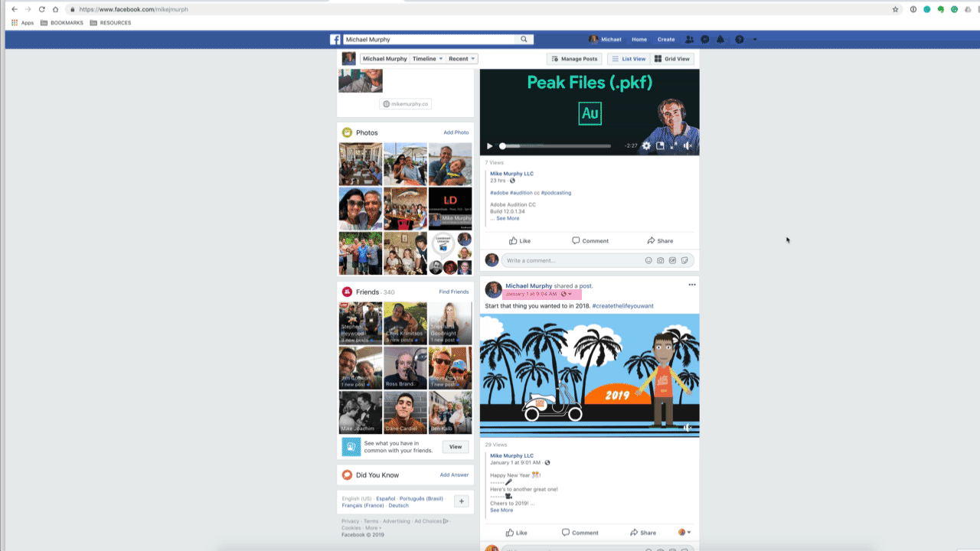The height and width of the screenshot is (551, 980).
Task: Open three-dot menu on shared post
Action: pyautogui.click(x=692, y=285)
